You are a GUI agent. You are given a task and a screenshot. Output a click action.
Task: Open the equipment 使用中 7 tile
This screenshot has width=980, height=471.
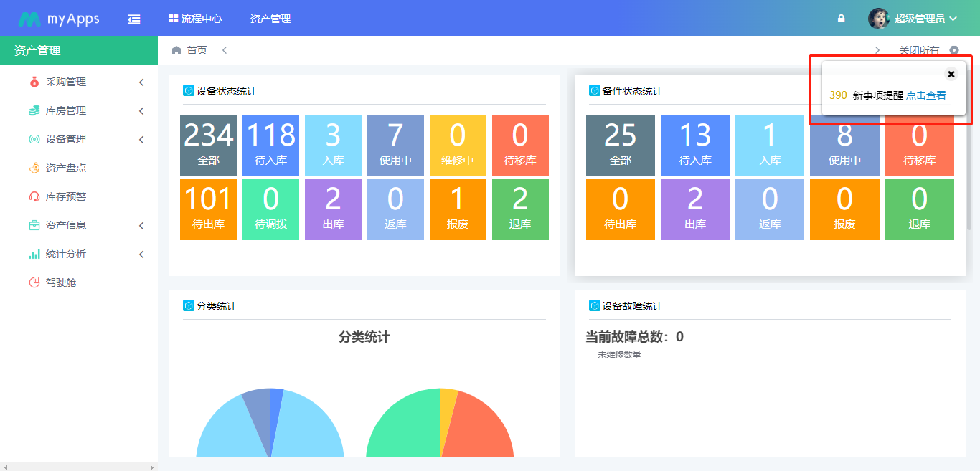395,146
